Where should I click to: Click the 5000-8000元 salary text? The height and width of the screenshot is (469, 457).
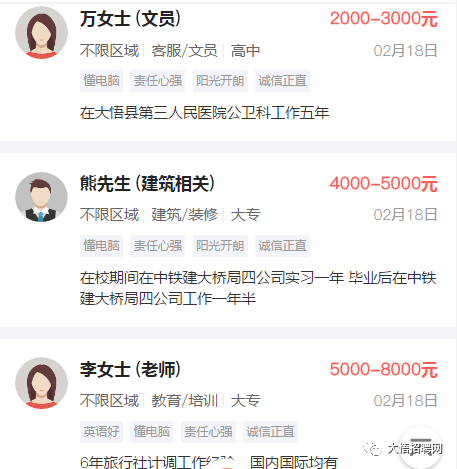pos(384,369)
